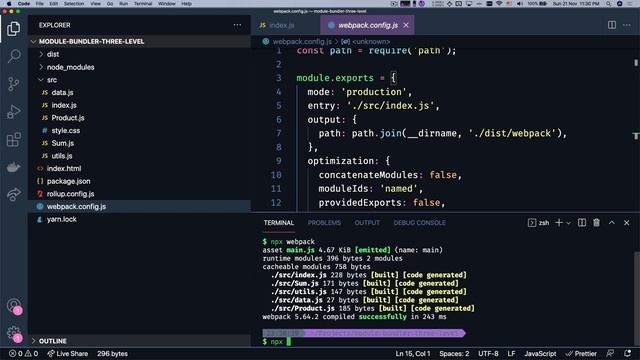
Task: Open the File menu
Action: point(40,4)
